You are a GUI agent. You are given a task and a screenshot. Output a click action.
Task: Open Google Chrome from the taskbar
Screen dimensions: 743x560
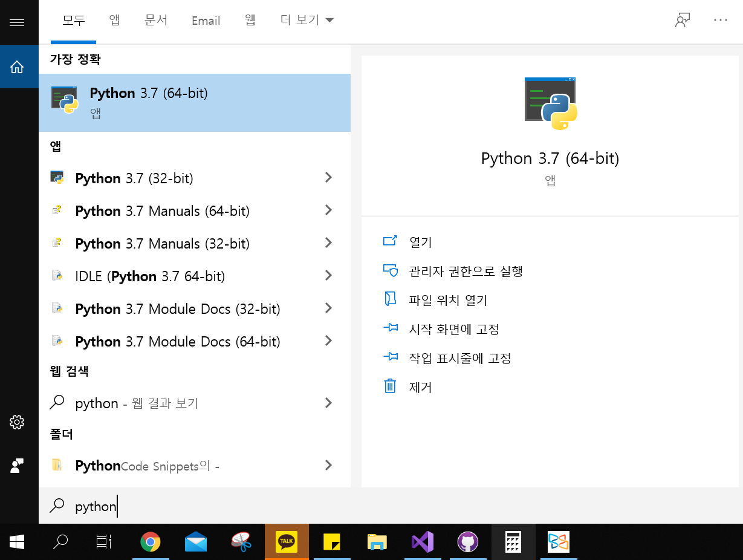150,542
